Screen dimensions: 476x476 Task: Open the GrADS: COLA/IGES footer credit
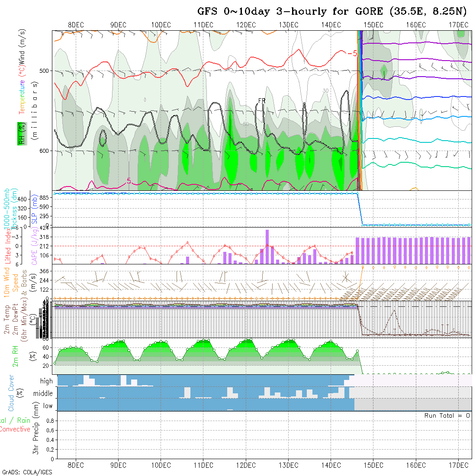(27, 472)
